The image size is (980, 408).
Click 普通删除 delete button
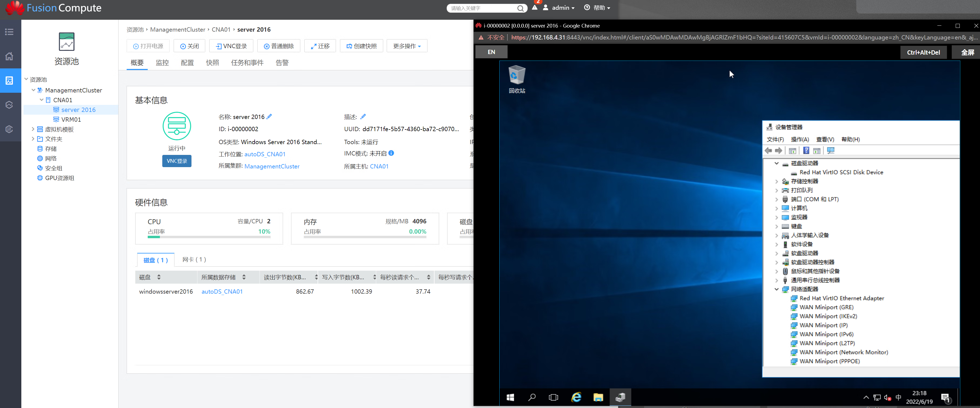pos(279,46)
